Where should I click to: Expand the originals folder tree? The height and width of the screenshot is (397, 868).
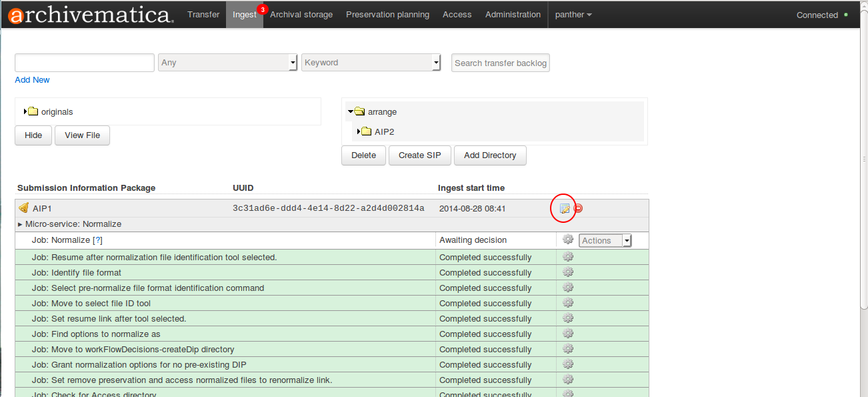(25, 111)
